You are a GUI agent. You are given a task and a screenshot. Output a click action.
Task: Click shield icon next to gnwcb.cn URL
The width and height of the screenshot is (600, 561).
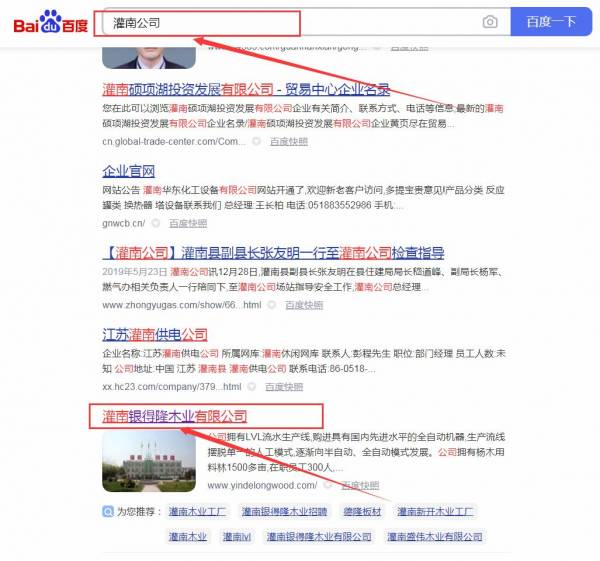tap(157, 223)
